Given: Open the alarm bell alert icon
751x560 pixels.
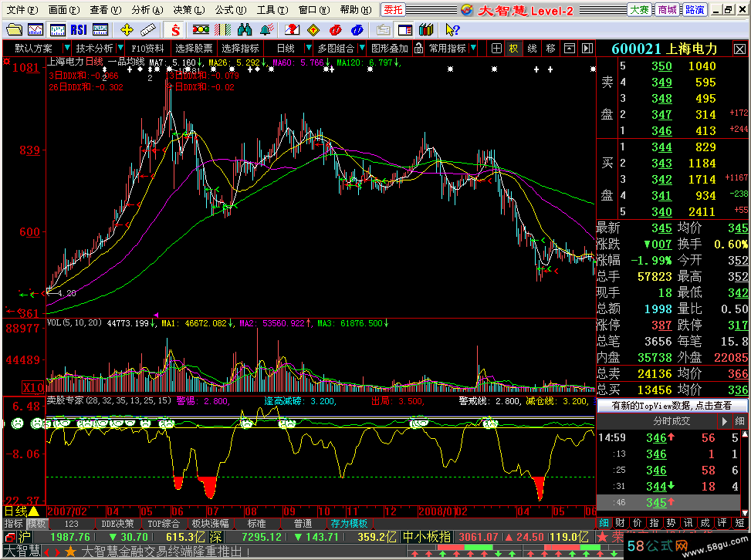Looking at the screenshot, I should coord(267,30).
